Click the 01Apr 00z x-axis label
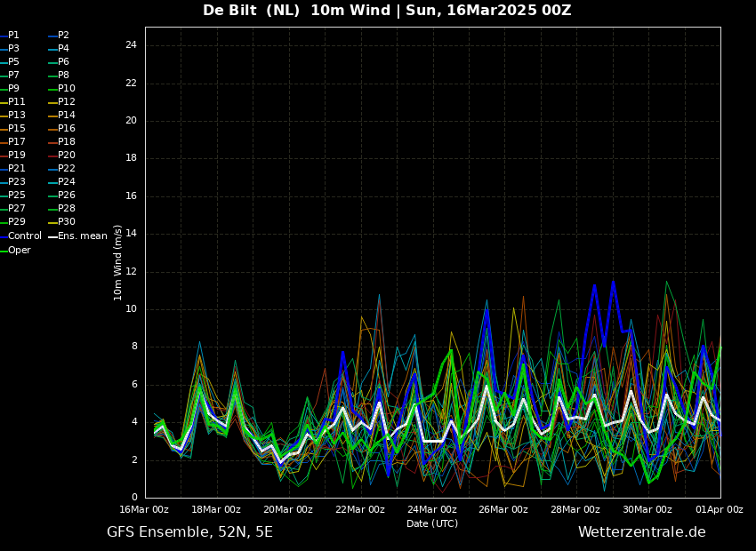This screenshot has height=551, width=756. pos(720,510)
